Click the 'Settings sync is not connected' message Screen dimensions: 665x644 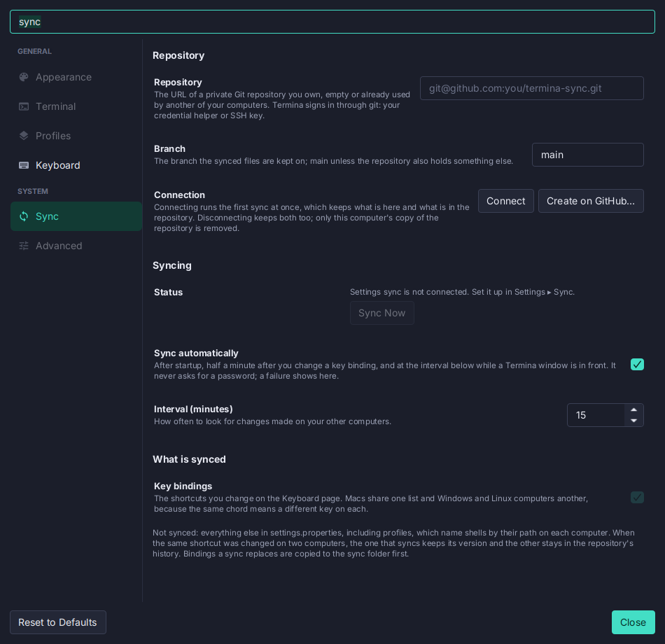coord(462,292)
